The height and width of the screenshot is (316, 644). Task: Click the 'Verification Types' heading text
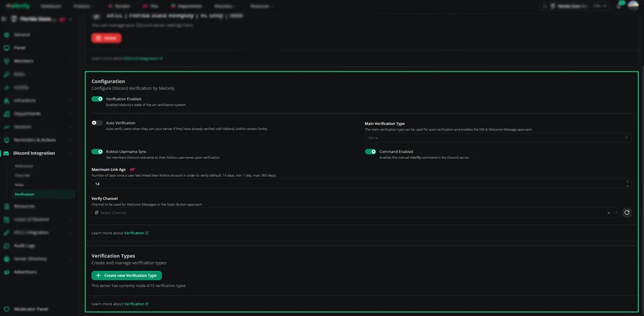coord(113,256)
